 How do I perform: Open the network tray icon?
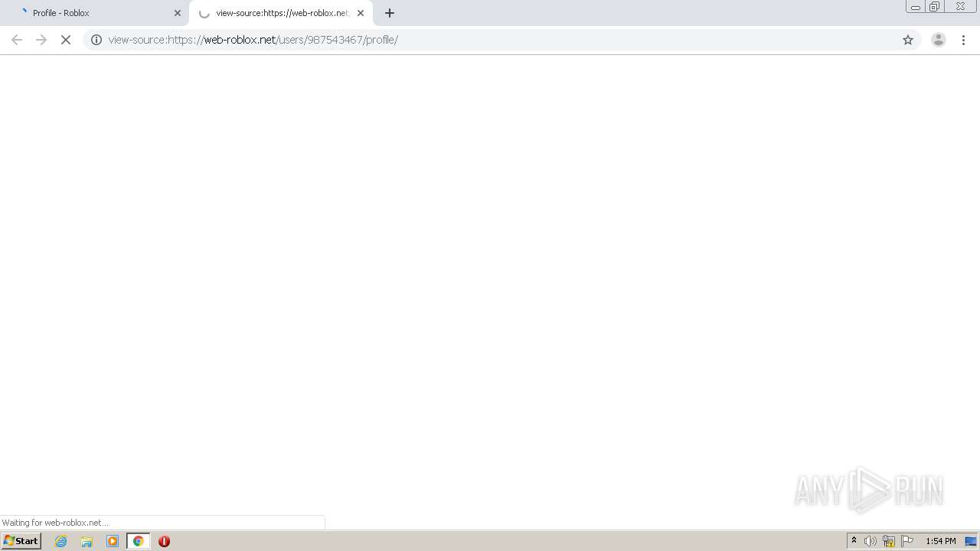pos(889,541)
